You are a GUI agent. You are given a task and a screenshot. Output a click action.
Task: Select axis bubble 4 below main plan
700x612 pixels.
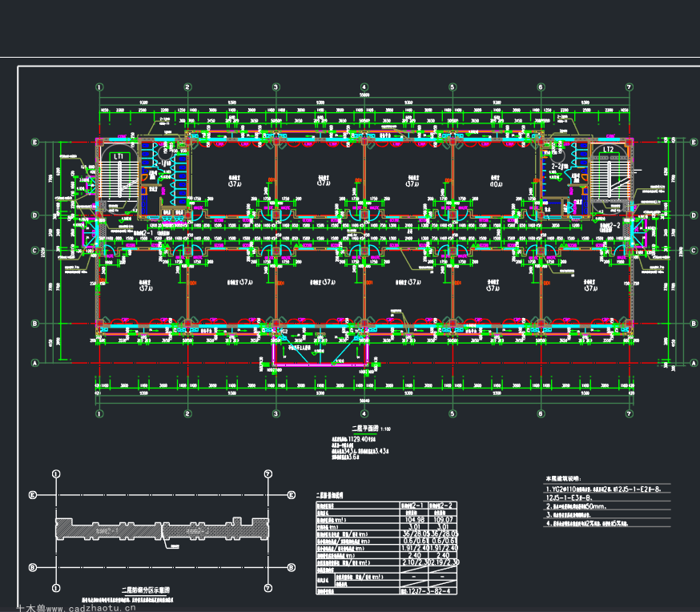(364, 414)
